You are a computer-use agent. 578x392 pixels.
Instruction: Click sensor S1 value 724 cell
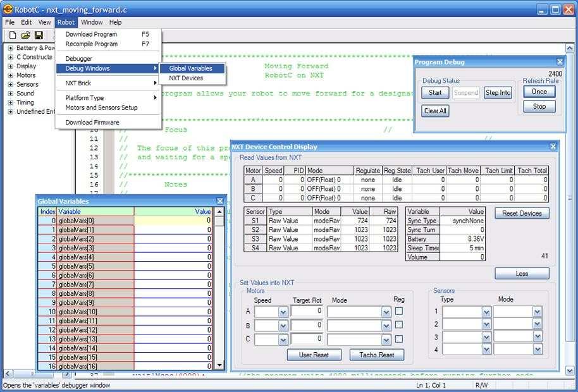(x=355, y=221)
